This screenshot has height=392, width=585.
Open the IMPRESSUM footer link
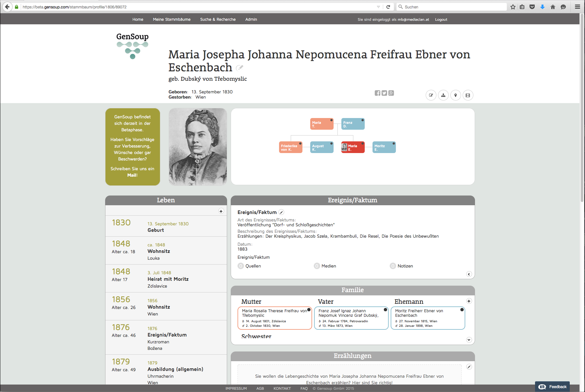pos(236,388)
